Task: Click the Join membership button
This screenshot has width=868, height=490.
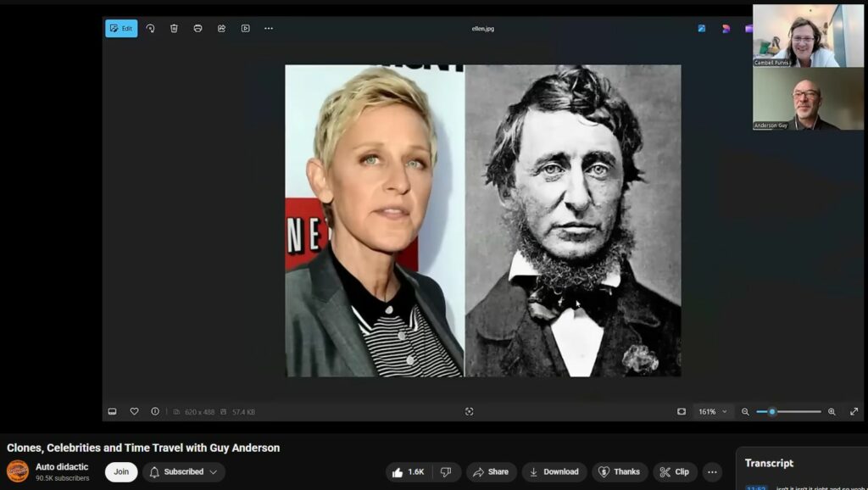Action: pos(121,471)
